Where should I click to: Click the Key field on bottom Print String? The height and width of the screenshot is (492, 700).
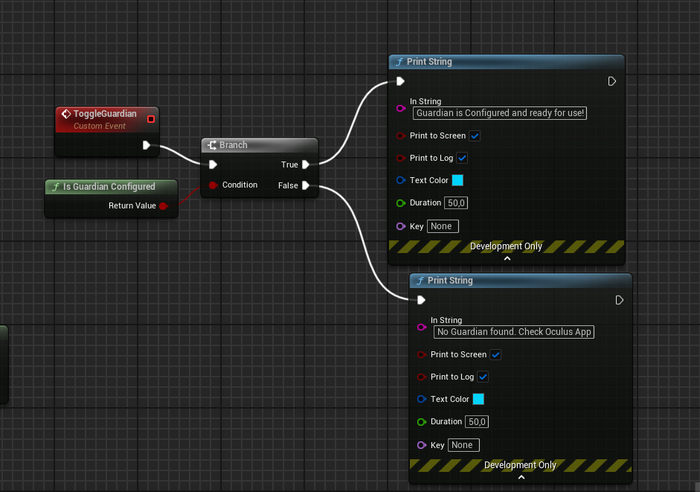pos(463,445)
